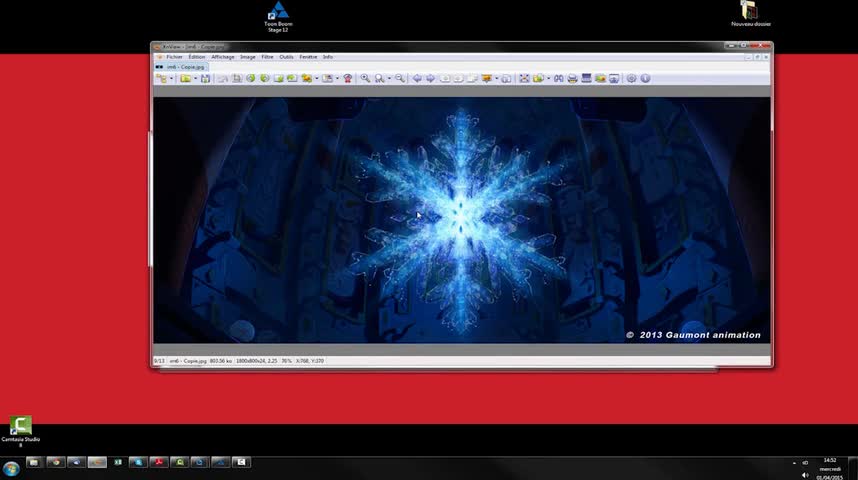Expand the browser icon dropdown arrow
Viewport: 858px width, 480px height.
(x=171, y=79)
